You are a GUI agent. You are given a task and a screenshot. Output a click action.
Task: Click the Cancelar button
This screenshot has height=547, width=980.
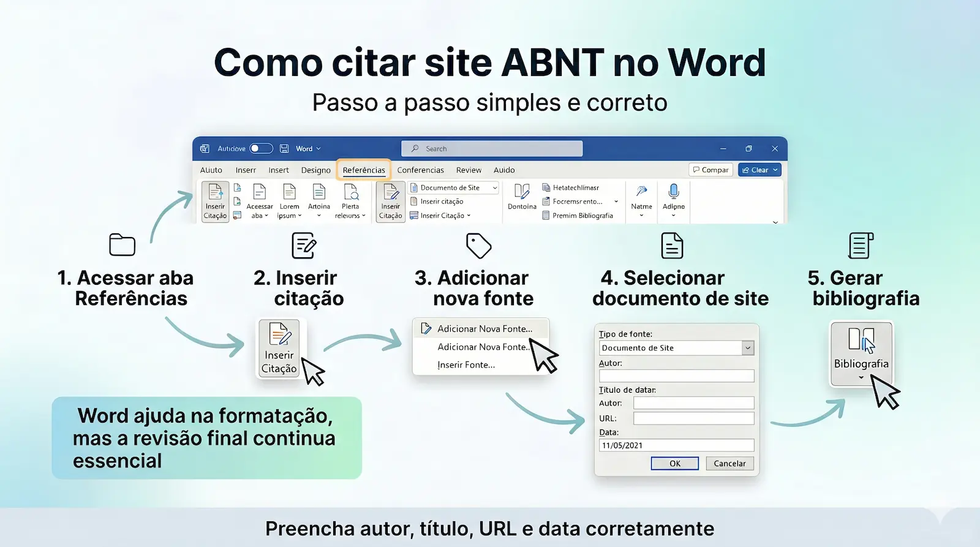729,464
